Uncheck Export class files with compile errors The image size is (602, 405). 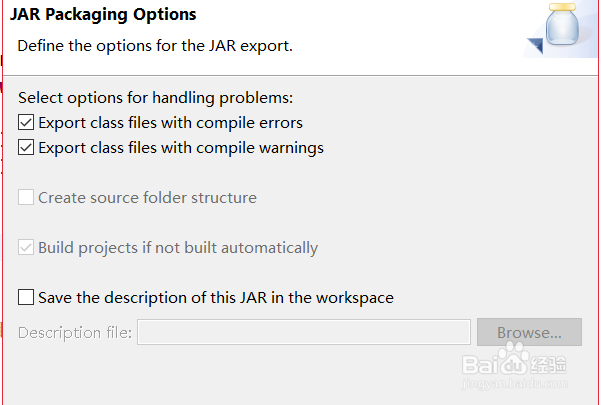tap(26, 122)
